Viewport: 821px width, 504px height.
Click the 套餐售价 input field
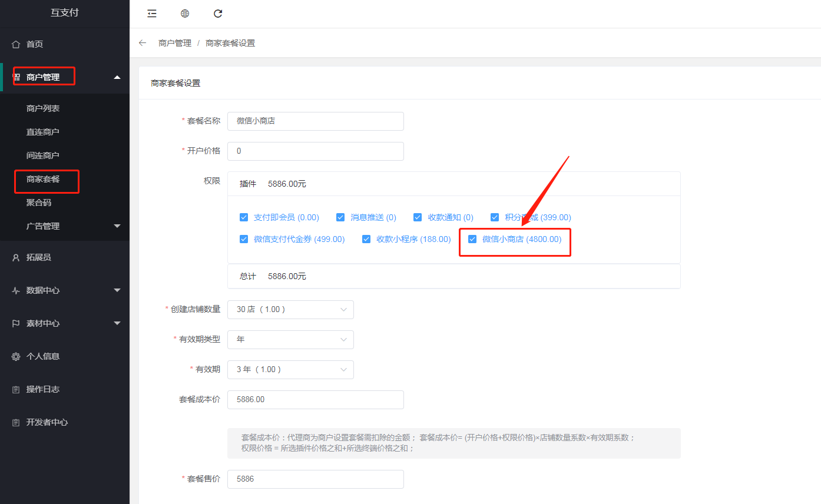[316, 479]
